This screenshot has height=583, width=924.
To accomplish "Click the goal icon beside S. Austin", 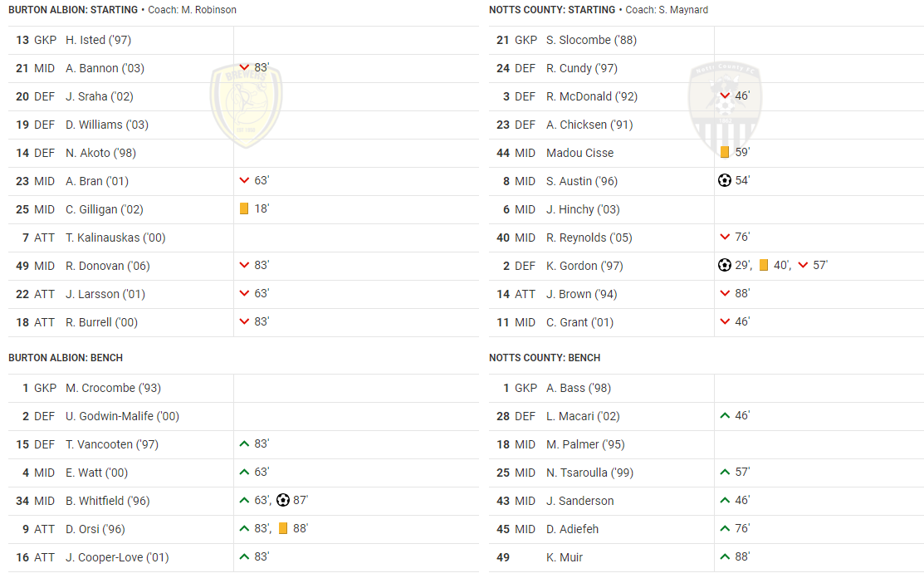I will coord(725,180).
